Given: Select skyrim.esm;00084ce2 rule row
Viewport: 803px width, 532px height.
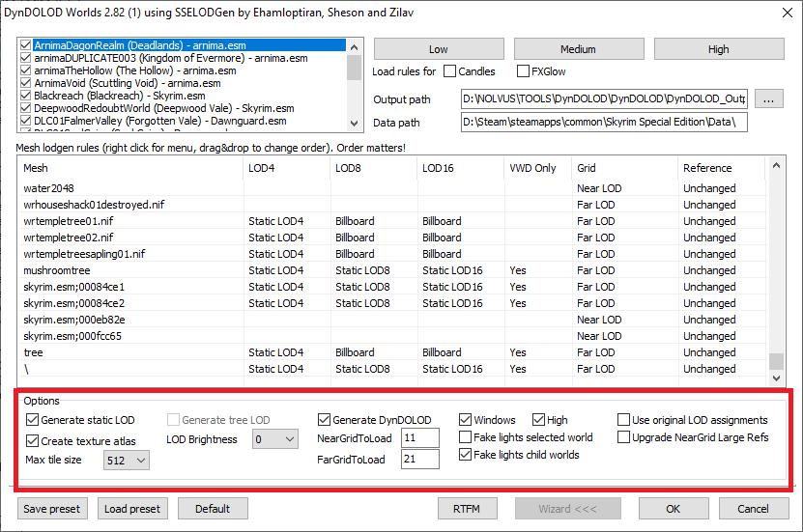Looking at the screenshot, I should tap(393, 303).
